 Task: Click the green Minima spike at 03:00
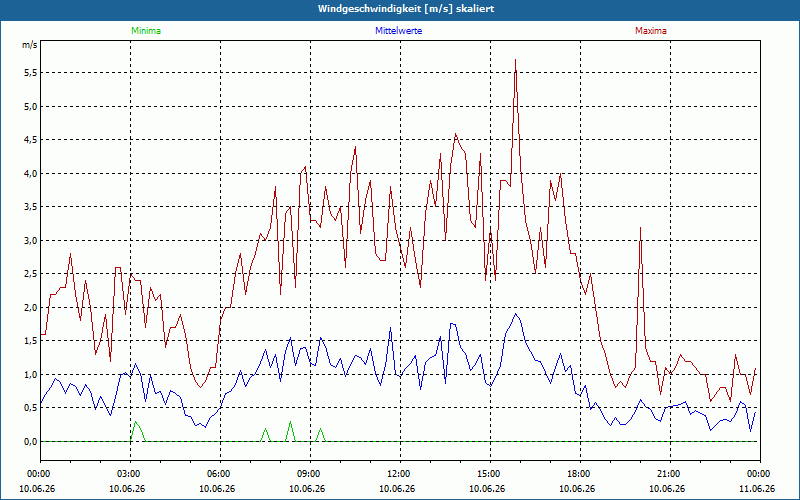tap(135, 422)
